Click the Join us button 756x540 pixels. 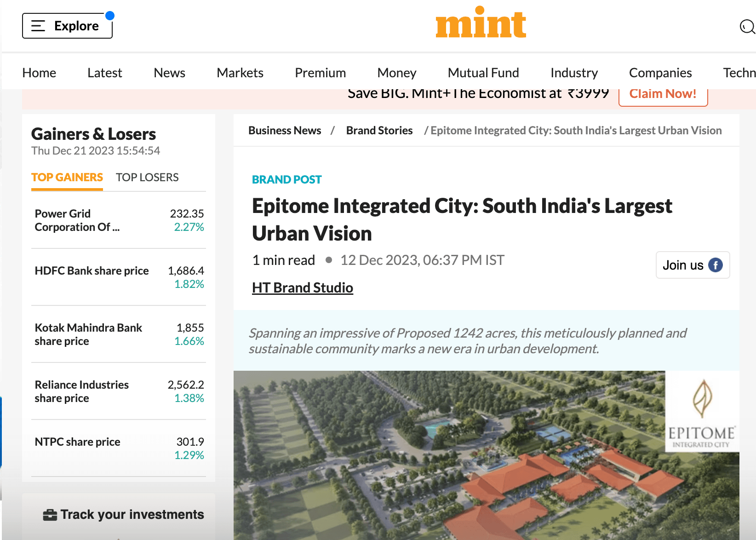[693, 265]
